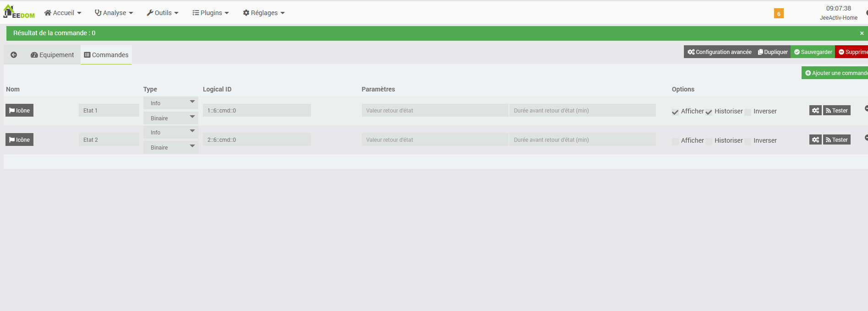Open the Accueil menu

[x=63, y=13]
